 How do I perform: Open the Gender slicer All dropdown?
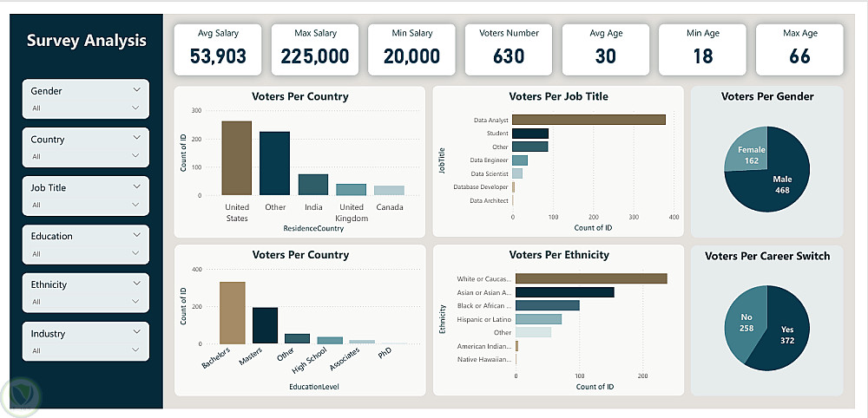85,108
